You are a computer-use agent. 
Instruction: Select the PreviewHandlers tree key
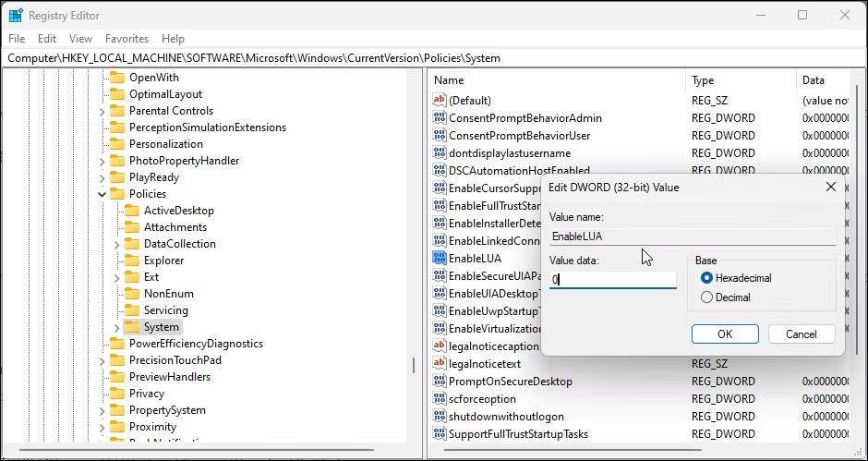[x=169, y=377]
